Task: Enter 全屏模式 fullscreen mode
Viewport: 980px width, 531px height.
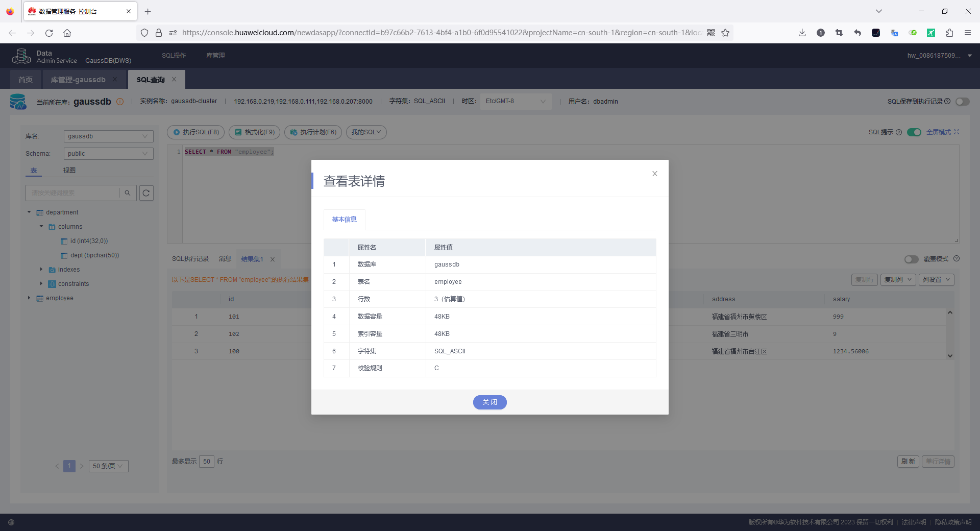Action: [943, 132]
